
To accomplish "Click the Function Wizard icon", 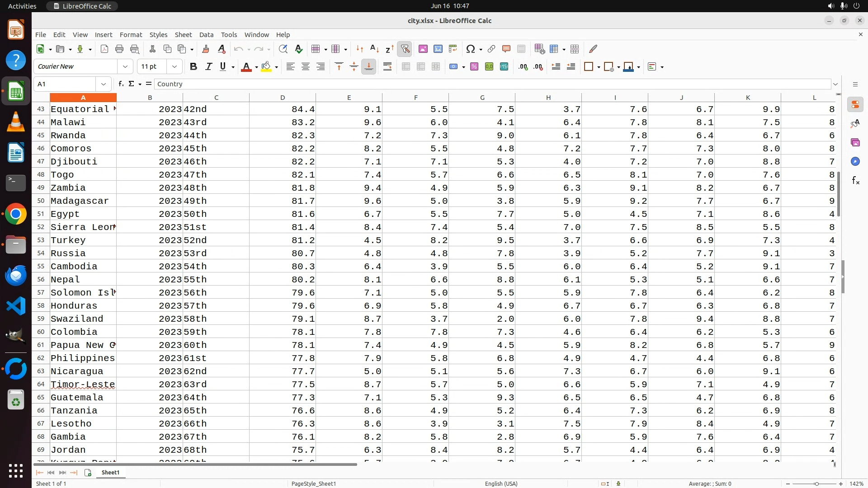I will click(x=121, y=84).
